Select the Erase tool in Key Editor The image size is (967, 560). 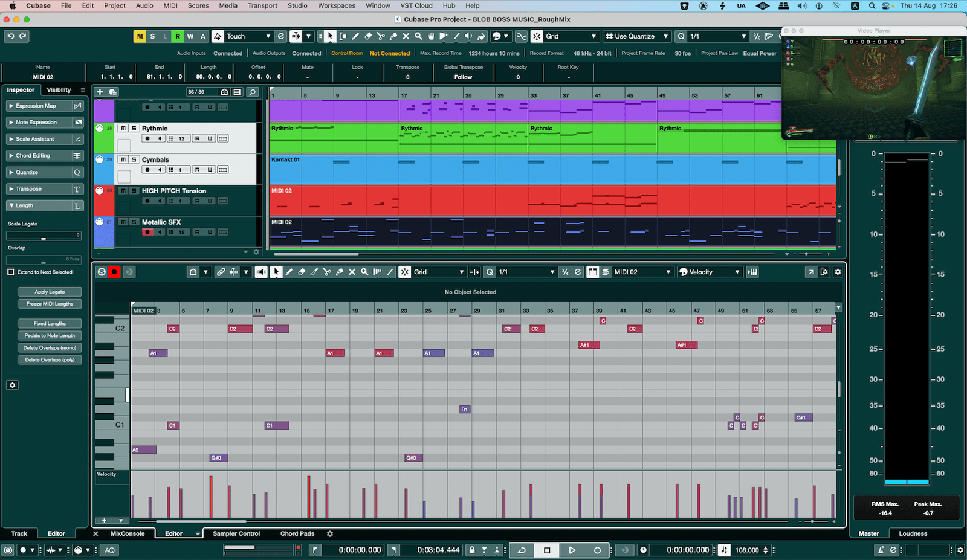302,272
